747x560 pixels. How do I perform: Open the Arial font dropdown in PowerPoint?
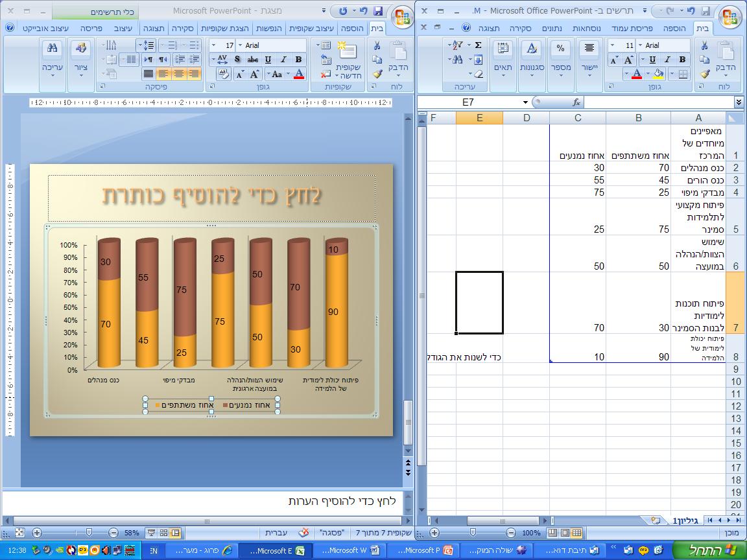(x=240, y=45)
